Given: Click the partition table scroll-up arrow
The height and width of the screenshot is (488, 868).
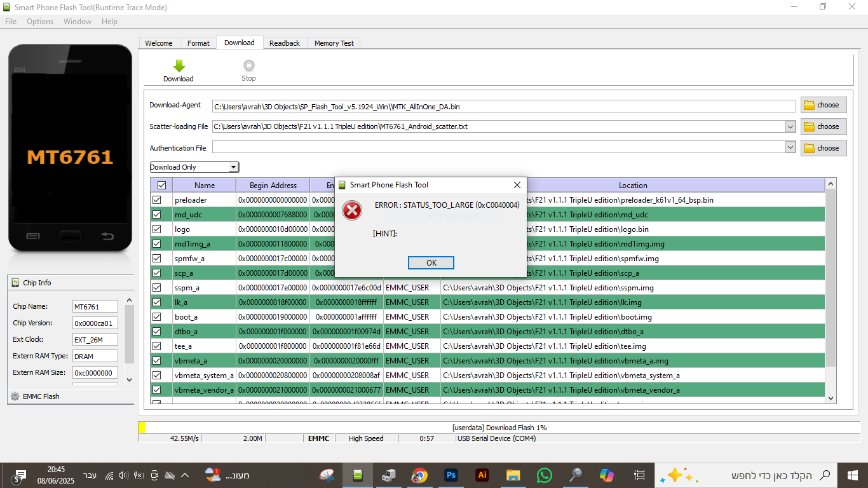Looking at the screenshot, I should click(x=831, y=184).
